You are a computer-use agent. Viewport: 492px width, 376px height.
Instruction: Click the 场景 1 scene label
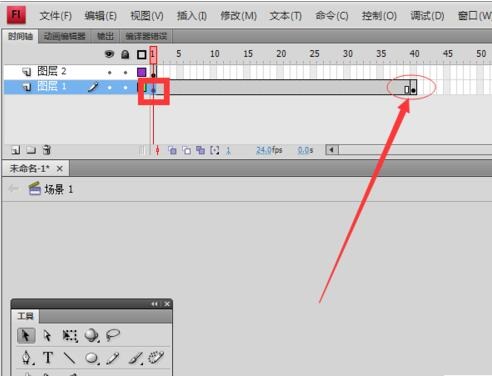59,189
